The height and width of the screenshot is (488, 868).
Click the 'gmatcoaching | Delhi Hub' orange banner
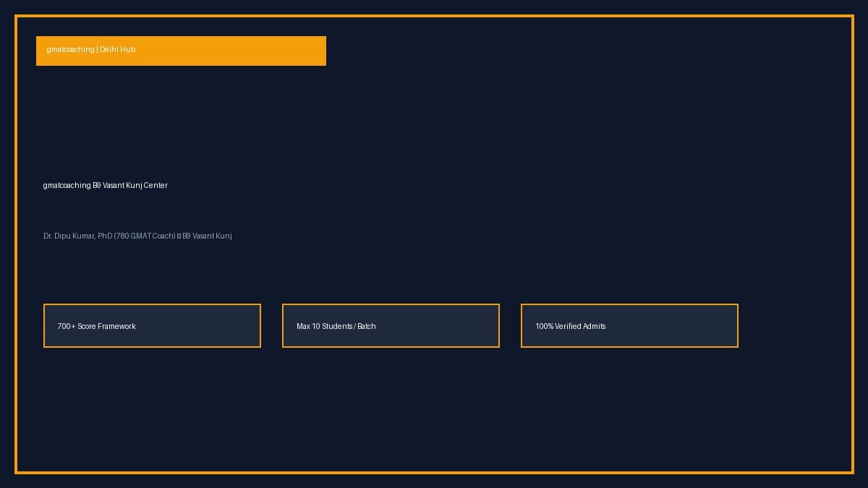181,51
